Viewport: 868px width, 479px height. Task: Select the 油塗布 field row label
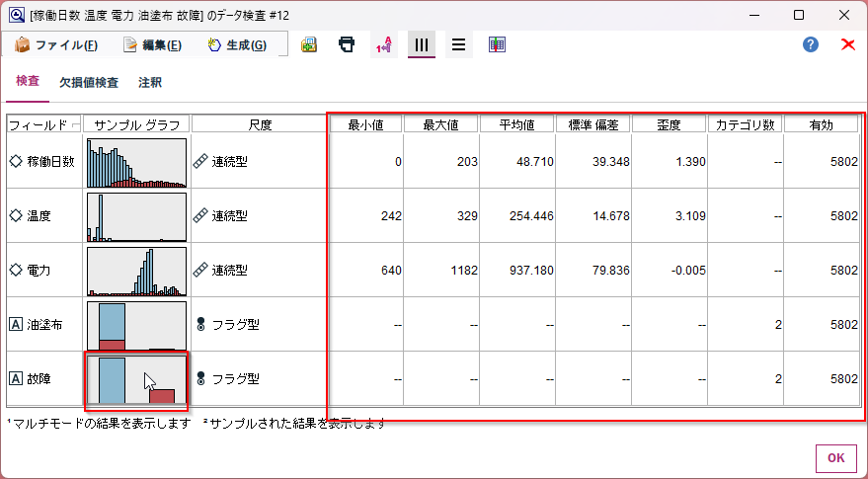(44, 325)
